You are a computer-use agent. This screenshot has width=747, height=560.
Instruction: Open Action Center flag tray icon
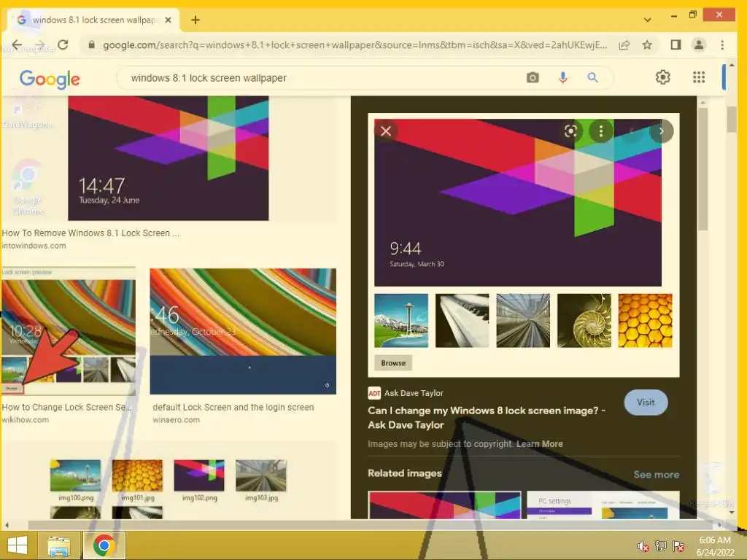point(678,546)
